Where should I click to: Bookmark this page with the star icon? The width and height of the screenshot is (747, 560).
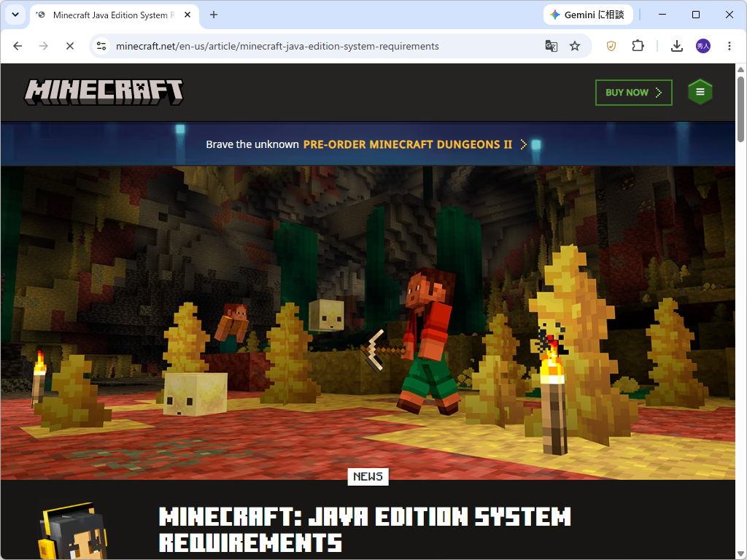575,46
